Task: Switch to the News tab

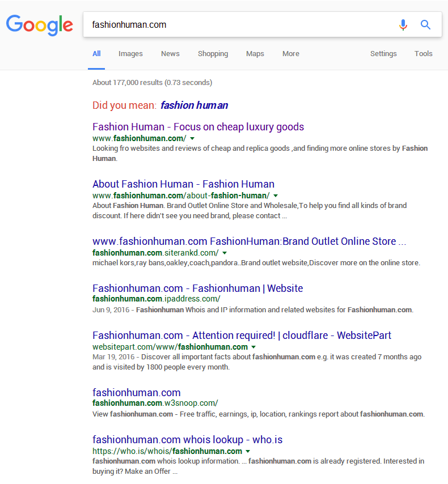Action: click(170, 54)
